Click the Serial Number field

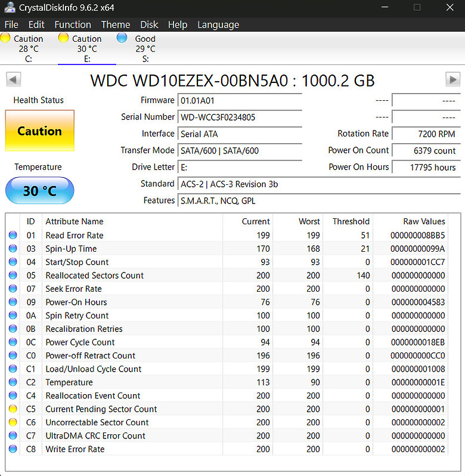pos(240,117)
